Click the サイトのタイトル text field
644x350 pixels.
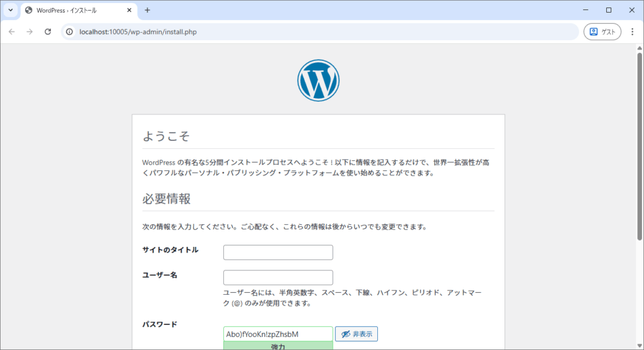(x=278, y=253)
